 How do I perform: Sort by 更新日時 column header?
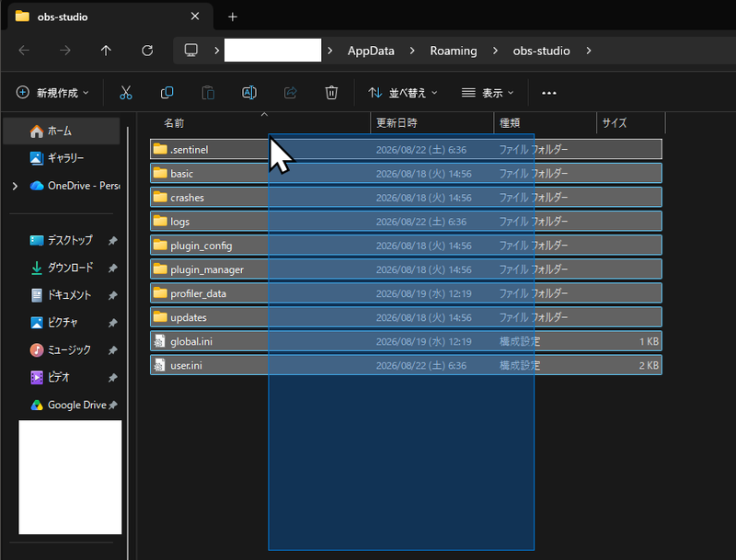tap(432, 123)
